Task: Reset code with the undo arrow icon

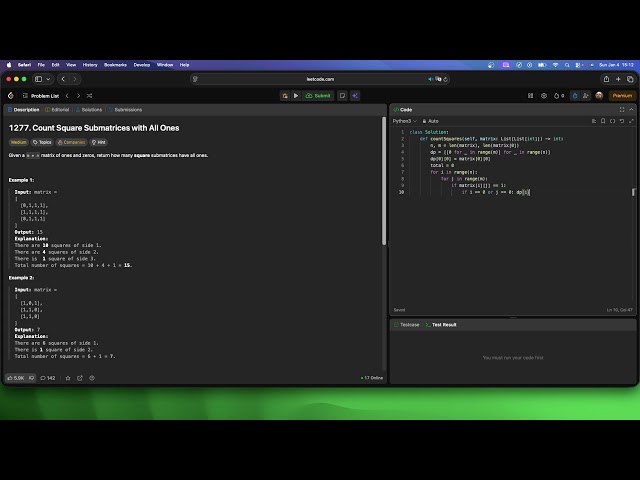Action: 622,121
